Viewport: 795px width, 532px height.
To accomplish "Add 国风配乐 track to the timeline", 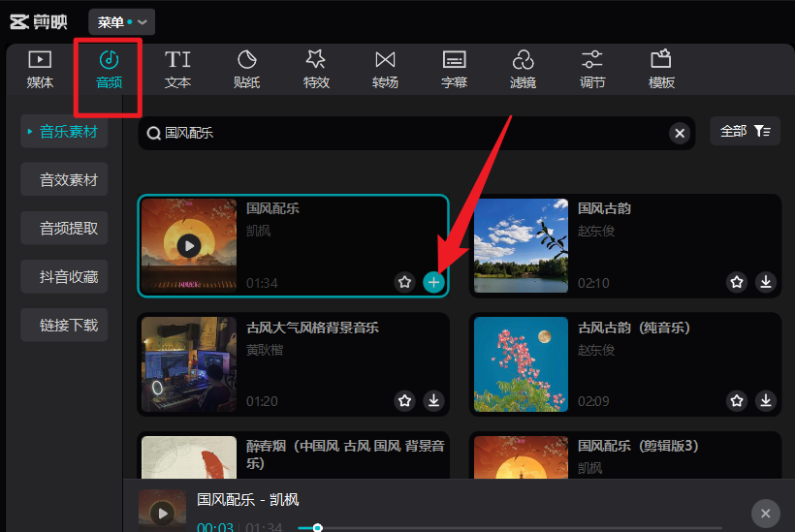I will point(433,282).
